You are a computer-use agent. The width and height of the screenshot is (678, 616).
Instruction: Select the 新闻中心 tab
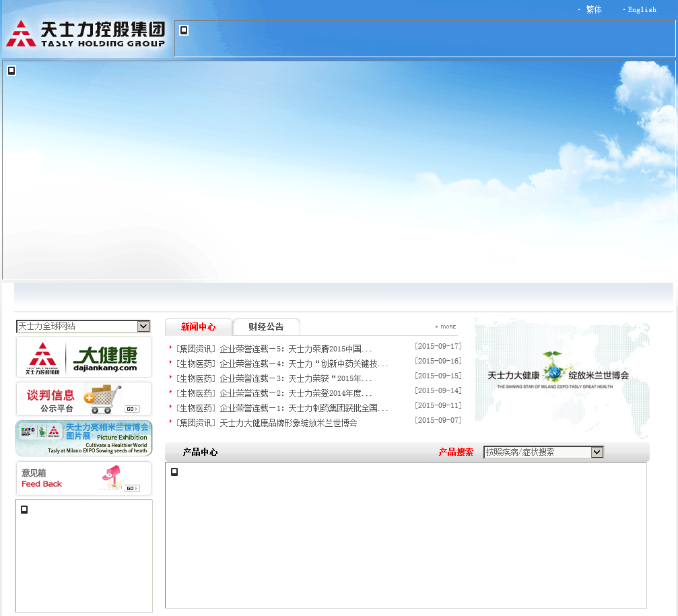(x=198, y=327)
